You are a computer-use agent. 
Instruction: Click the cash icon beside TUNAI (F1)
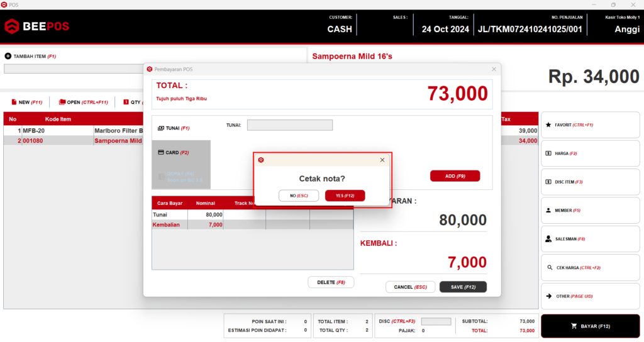point(161,128)
